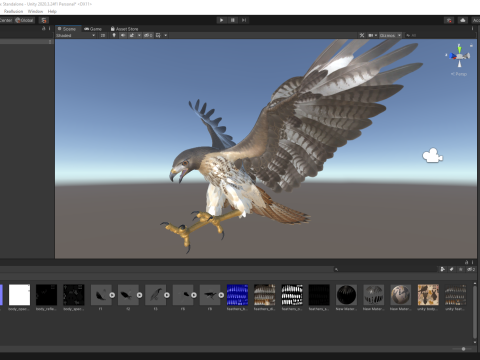The width and height of the screenshot is (480, 360).
Task: Click the Search by Type icon in Project panel
Action: click(x=443, y=269)
